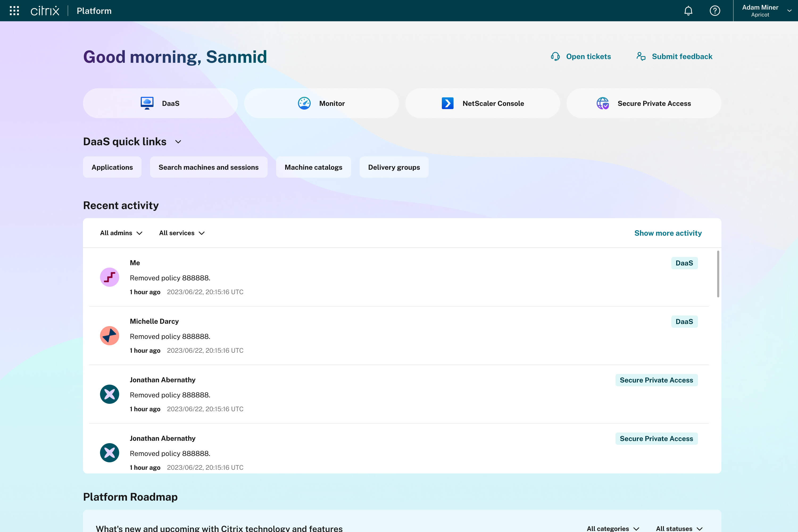Open the All services filter dropdown
The height and width of the screenshot is (532, 798).
(x=182, y=233)
